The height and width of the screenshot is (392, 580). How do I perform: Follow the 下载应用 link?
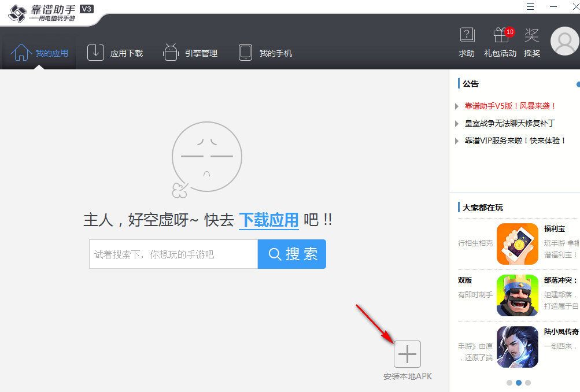(x=269, y=220)
